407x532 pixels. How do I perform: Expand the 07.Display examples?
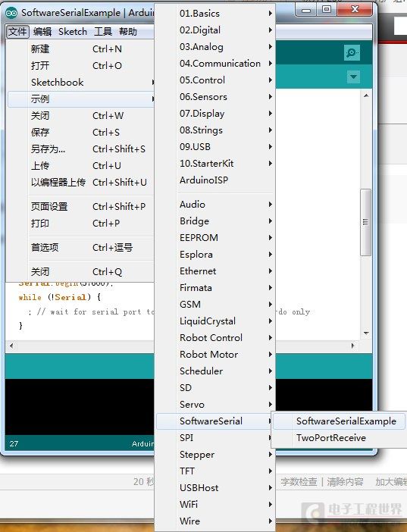[215, 114]
